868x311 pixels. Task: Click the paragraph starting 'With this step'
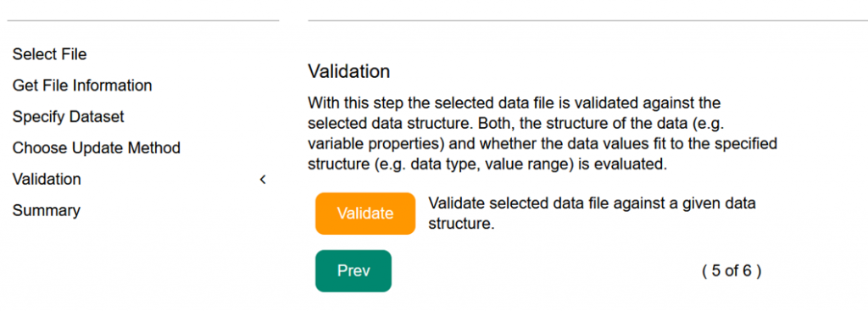(x=542, y=134)
